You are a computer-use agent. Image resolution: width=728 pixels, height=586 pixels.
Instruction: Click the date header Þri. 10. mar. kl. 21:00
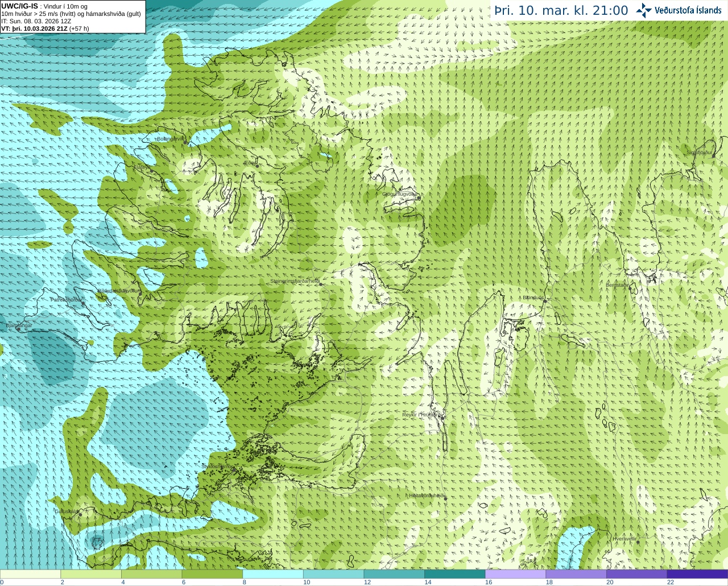click(x=561, y=11)
